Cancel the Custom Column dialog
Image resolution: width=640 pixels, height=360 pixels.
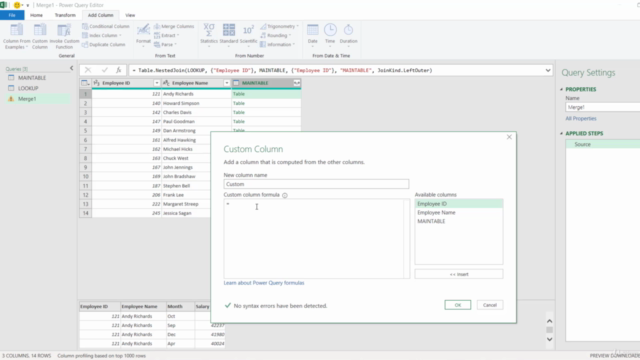(490, 305)
